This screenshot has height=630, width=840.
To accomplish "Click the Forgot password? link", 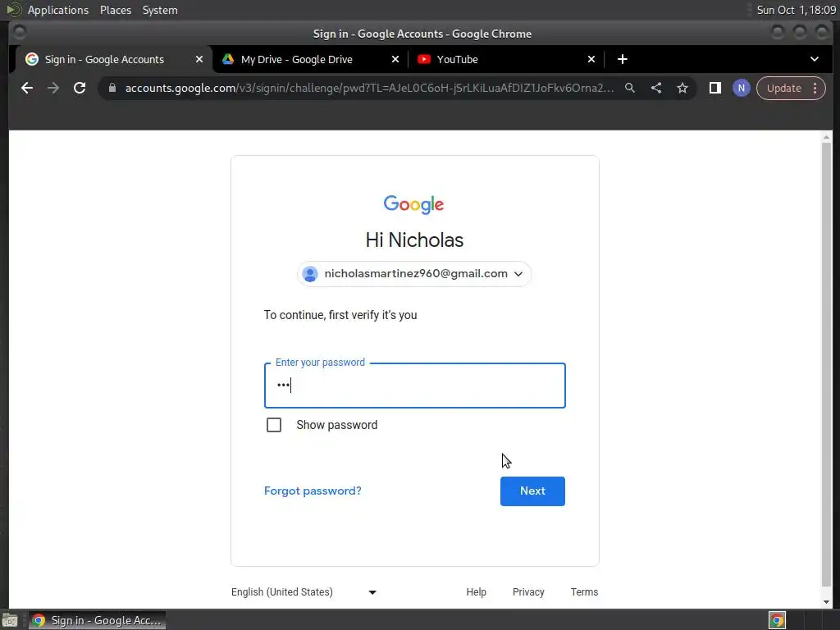I will pyautogui.click(x=313, y=491).
